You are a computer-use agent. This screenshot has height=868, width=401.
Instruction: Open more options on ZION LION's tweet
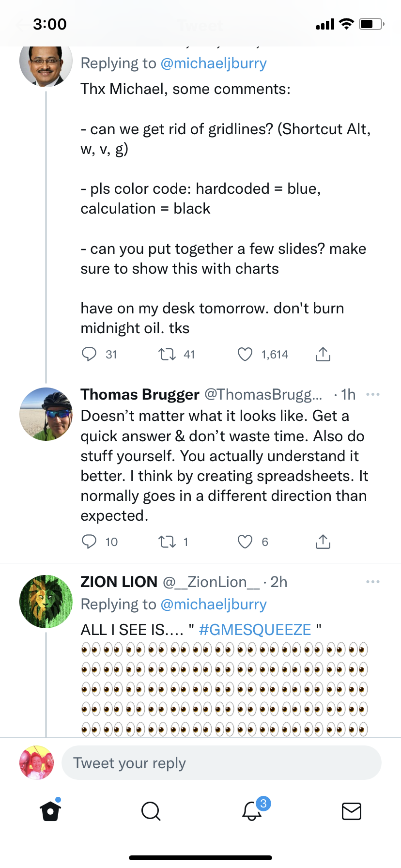tap(373, 582)
